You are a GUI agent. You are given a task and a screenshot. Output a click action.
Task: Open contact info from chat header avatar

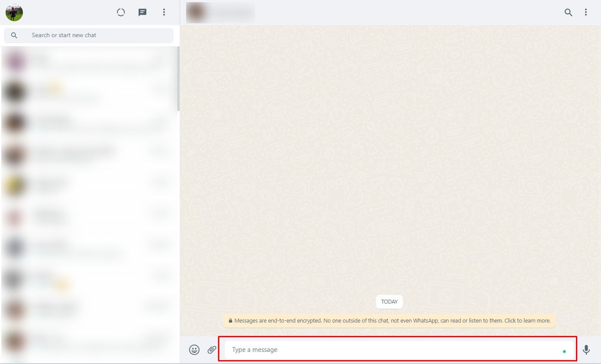coord(195,13)
